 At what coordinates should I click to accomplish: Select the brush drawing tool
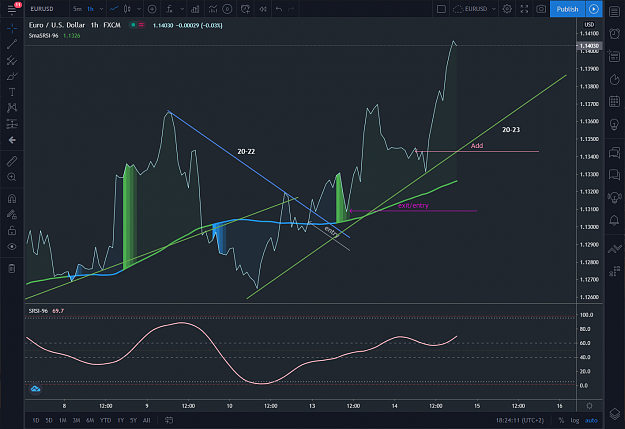click(12, 76)
